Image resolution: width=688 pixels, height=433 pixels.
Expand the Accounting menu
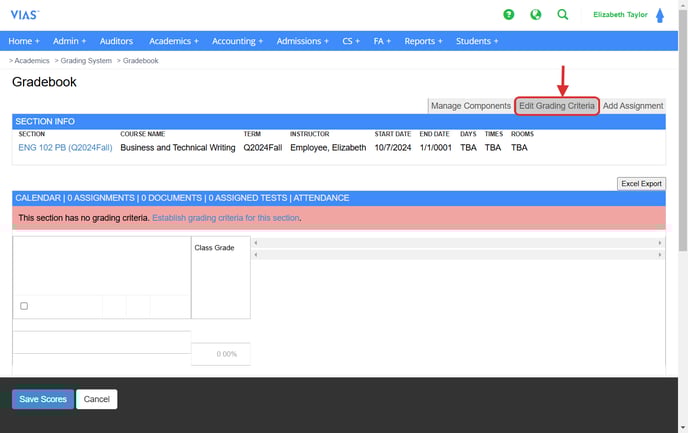237,41
